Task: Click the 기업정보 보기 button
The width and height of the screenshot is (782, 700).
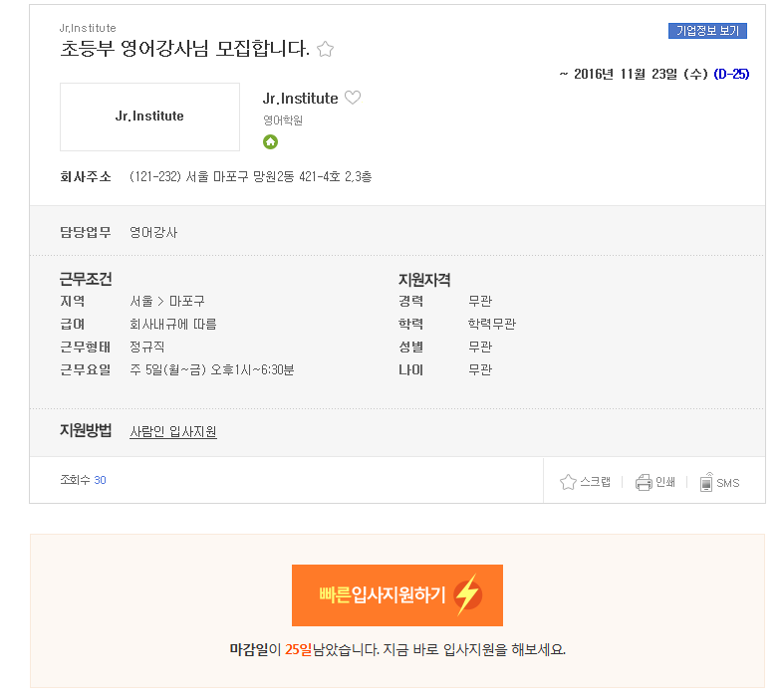Action: 707,31
